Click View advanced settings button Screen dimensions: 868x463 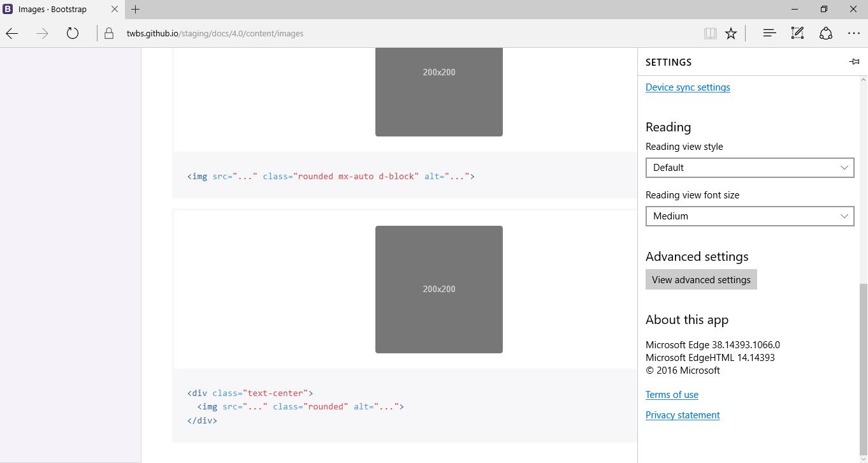pyautogui.click(x=701, y=280)
